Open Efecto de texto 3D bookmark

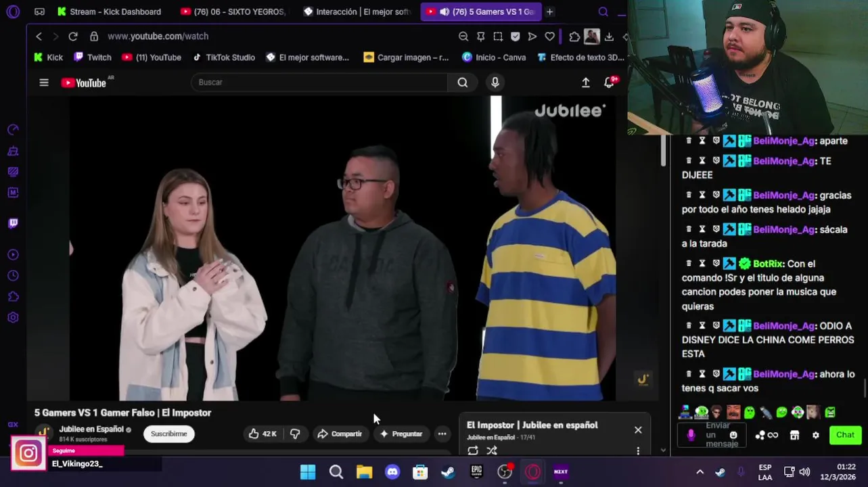[580, 57]
